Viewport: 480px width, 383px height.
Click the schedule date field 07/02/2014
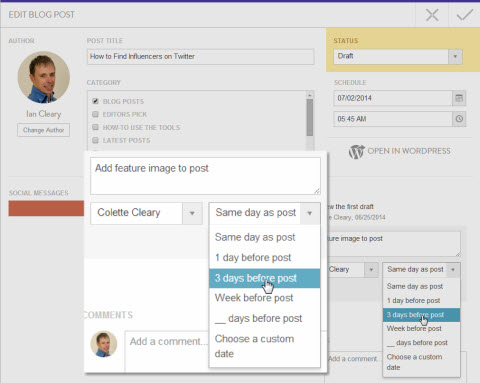(x=393, y=98)
